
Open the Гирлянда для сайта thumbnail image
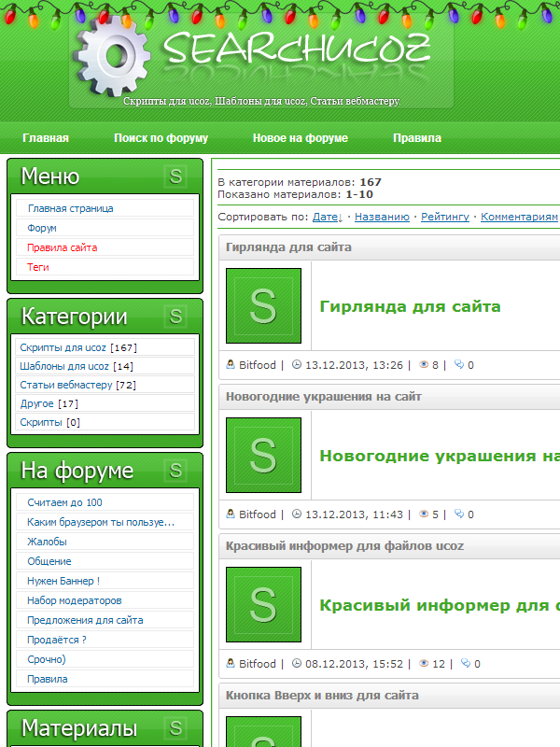(263, 306)
